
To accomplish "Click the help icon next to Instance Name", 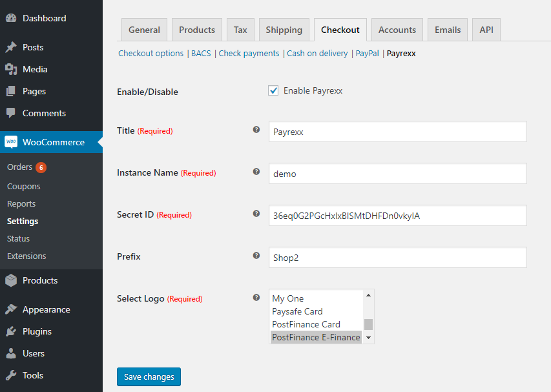I will click(256, 172).
